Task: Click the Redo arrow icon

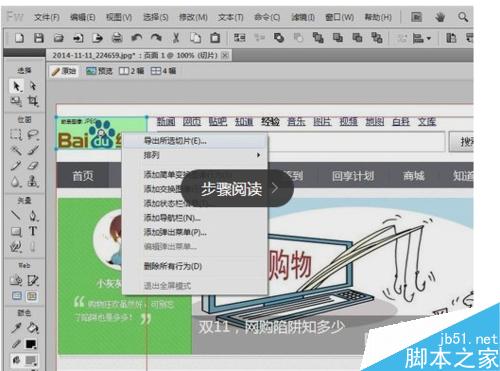Action: (x=156, y=38)
